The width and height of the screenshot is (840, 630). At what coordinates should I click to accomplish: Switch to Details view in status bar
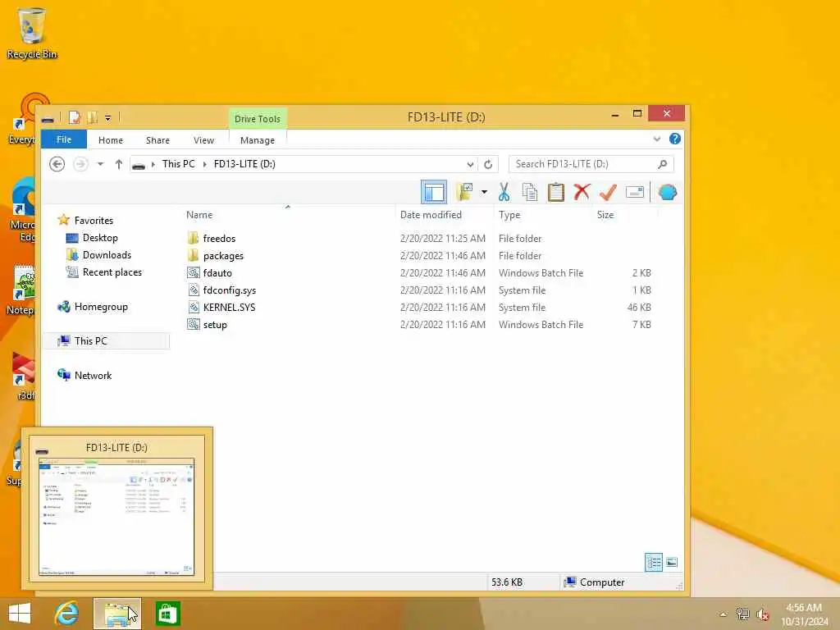tap(654, 562)
